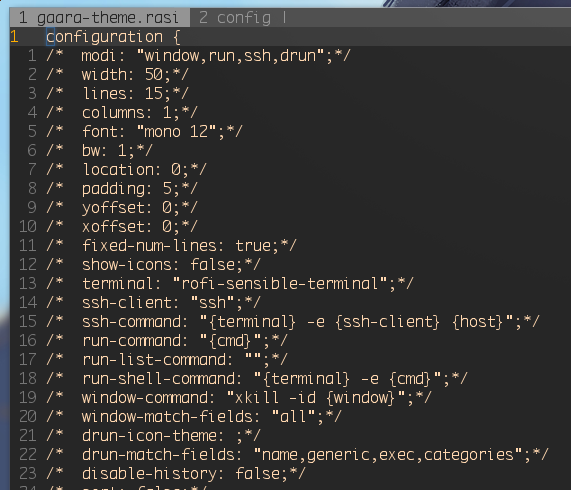Click the 'location: 0' line
This screenshot has width=571, height=490.
(126, 169)
